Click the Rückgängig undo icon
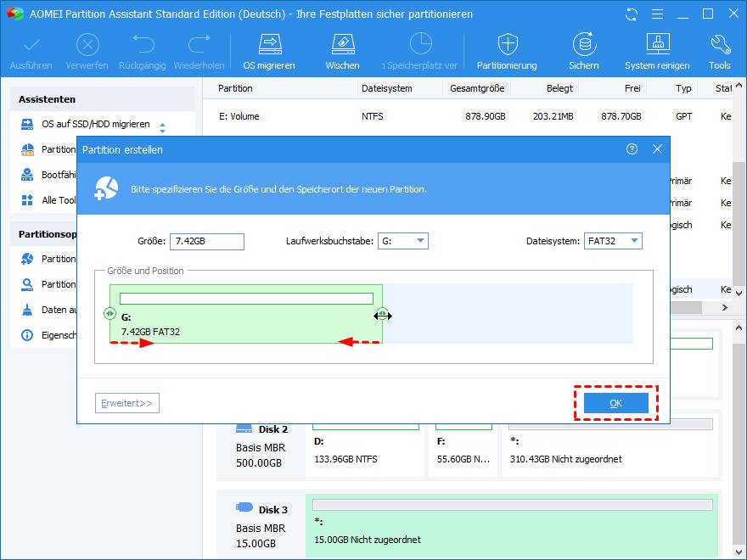Image resolution: width=747 pixels, height=560 pixels. (x=143, y=44)
